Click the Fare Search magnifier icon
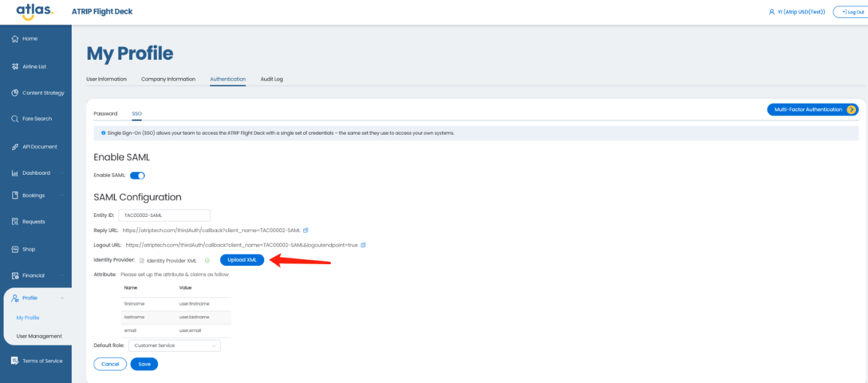 click(15, 119)
